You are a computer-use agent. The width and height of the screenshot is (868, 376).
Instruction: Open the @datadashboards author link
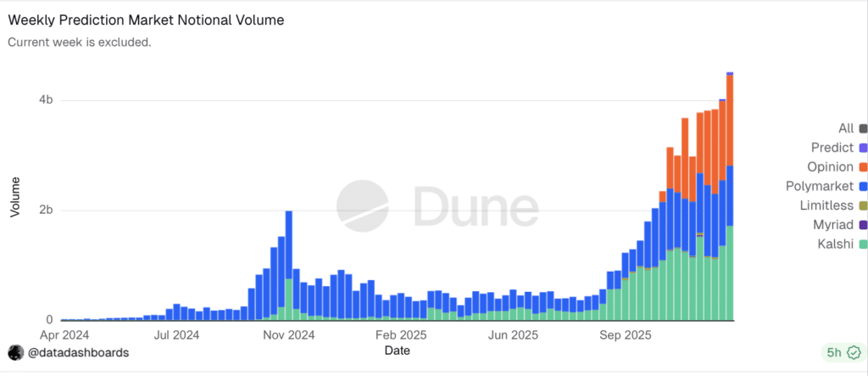coord(78,353)
